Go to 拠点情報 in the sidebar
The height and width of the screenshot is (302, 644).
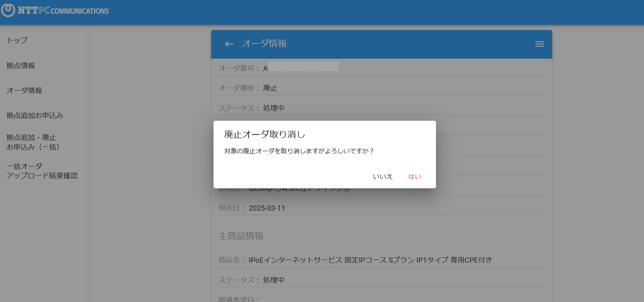21,66
